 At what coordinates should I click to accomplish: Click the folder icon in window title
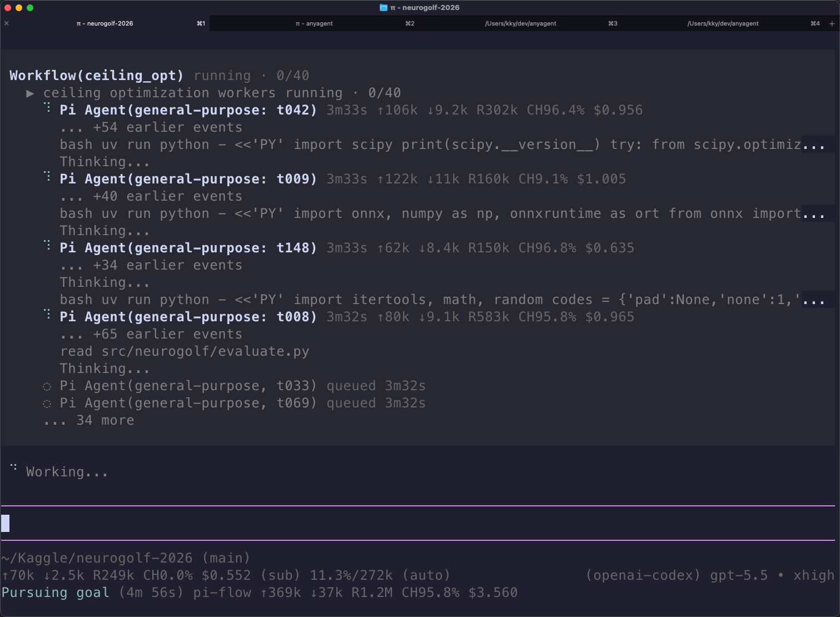click(x=383, y=7)
